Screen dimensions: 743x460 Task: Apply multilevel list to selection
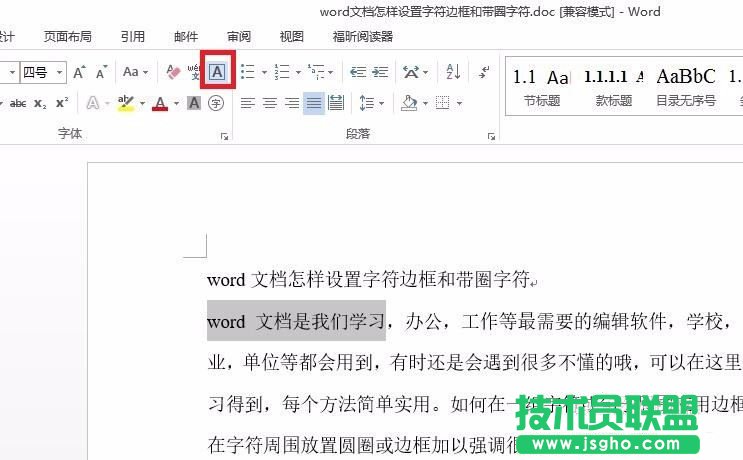316,72
